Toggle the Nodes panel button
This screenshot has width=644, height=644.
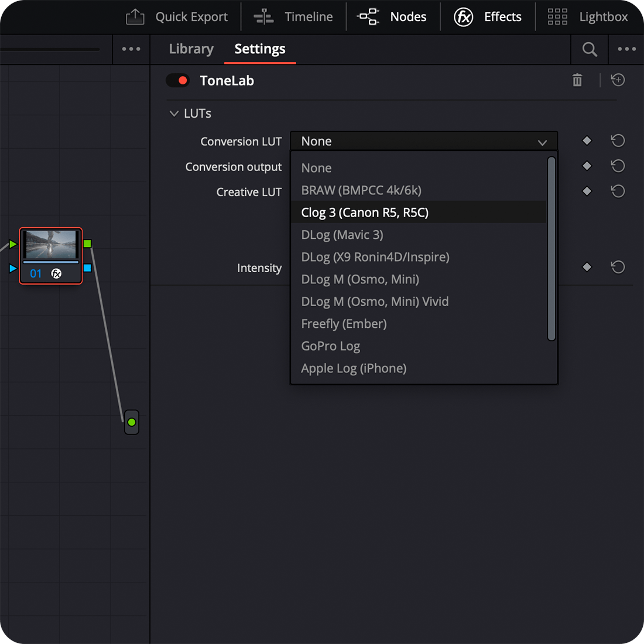pyautogui.click(x=392, y=17)
